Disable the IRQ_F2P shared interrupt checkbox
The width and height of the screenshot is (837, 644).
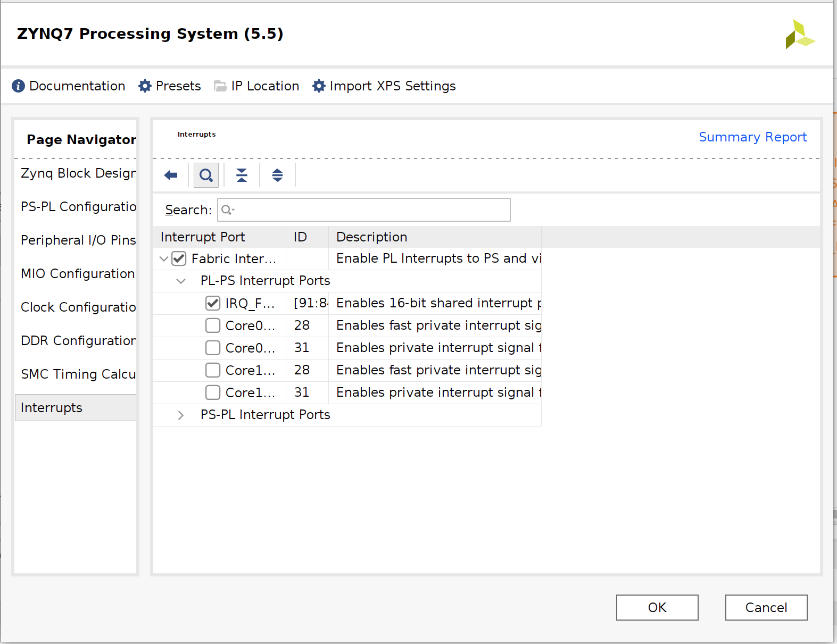coord(213,303)
